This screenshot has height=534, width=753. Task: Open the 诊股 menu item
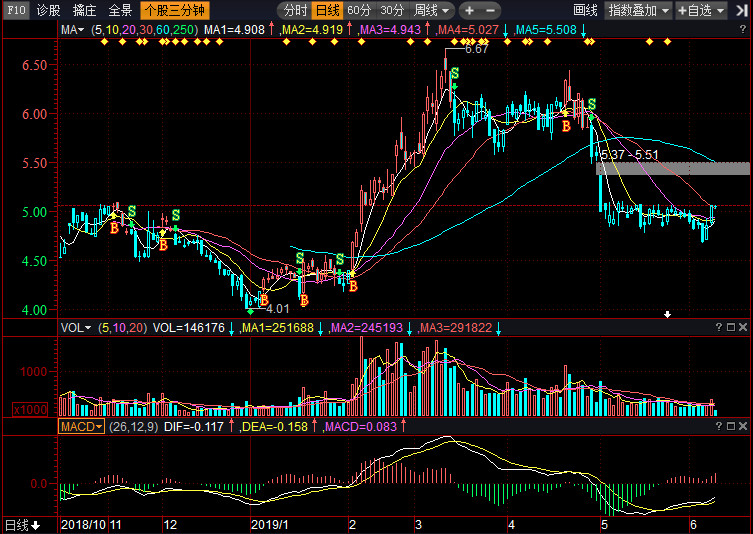49,10
